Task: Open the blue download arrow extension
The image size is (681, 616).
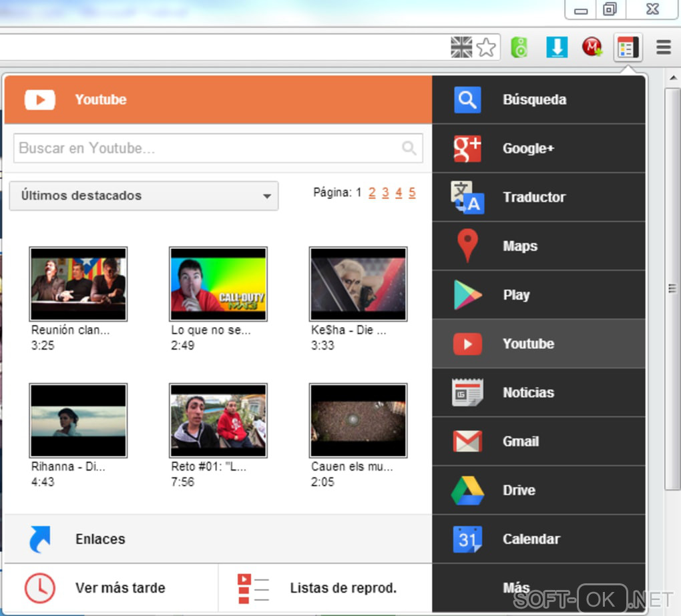Action: pos(557,47)
